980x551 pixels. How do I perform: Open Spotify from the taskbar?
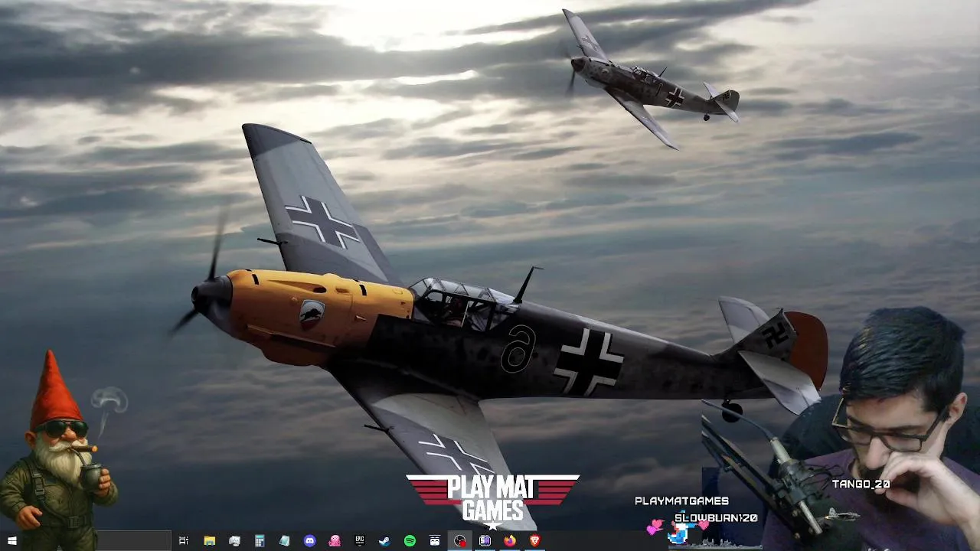click(x=410, y=541)
